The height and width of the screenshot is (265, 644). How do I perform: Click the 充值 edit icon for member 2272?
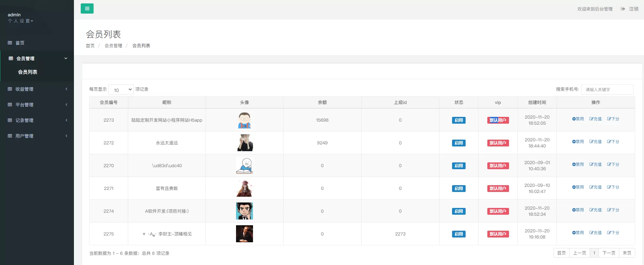pyautogui.click(x=591, y=142)
